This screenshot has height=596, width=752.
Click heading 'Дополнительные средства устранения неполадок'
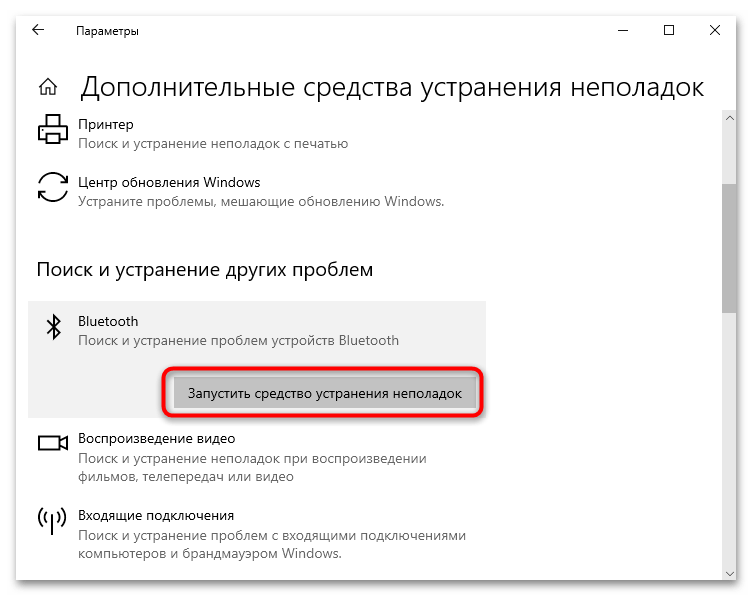[x=392, y=88]
